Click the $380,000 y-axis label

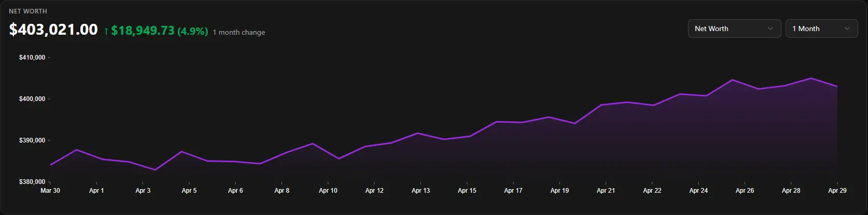point(32,182)
